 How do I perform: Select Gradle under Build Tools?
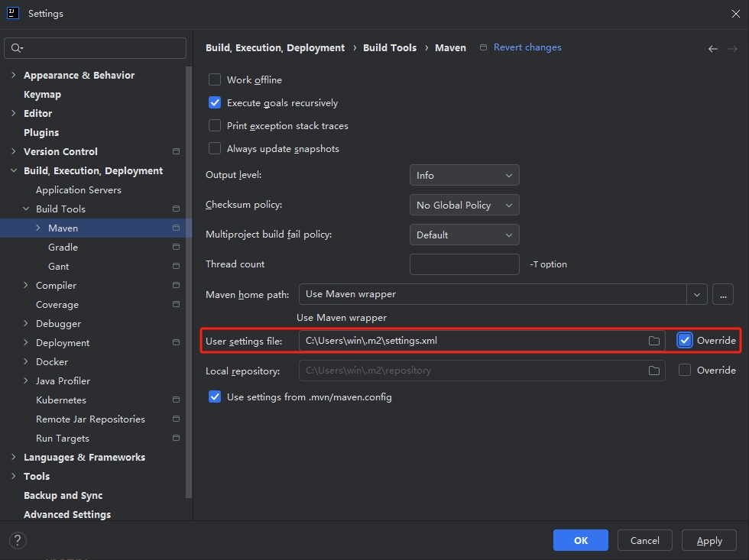(x=63, y=248)
